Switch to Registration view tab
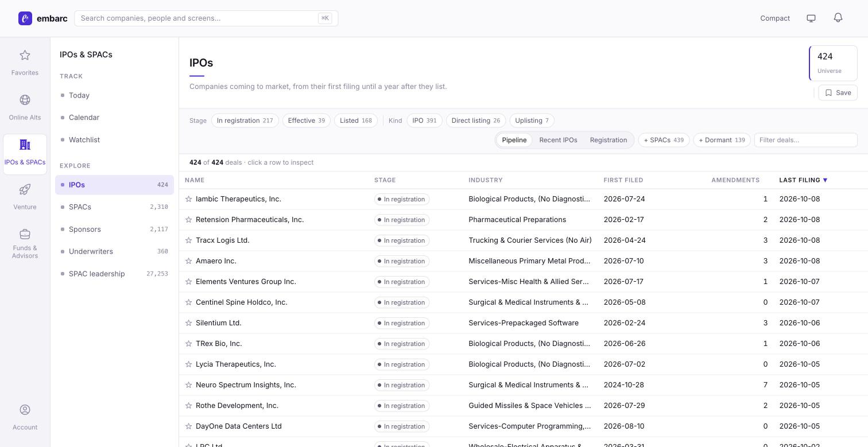868x447 pixels. pyautogui.click(x=609, y=140)
